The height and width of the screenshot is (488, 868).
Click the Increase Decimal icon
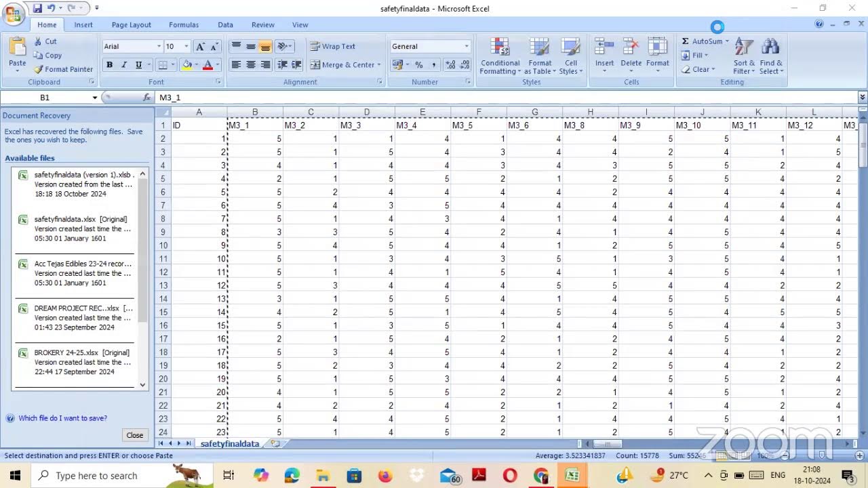pyautogui.click(x=450, y=65)
